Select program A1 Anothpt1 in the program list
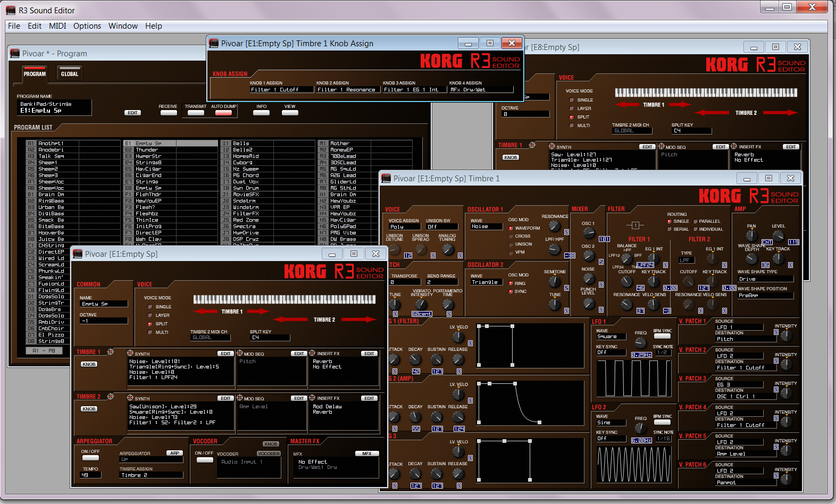The image size is (836, 504). coord(74,144)
